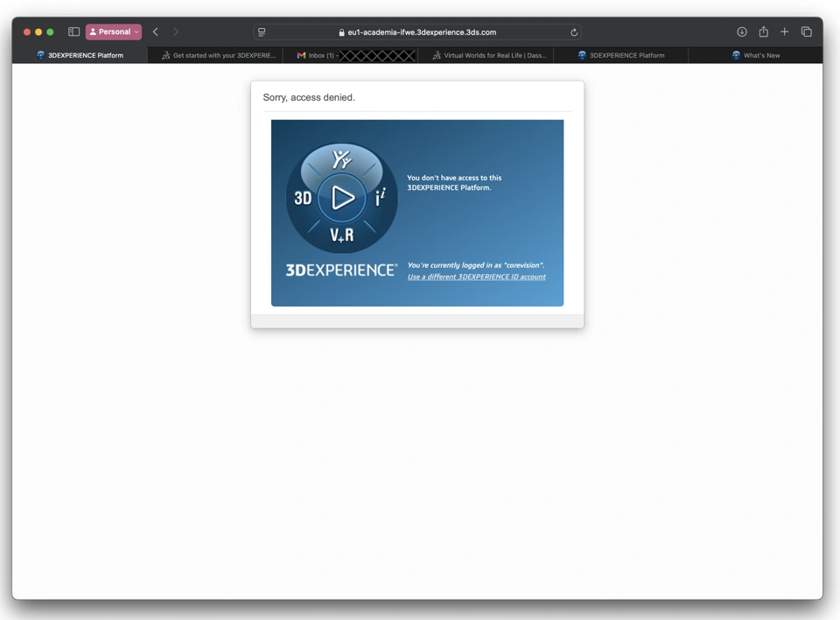The width and height of the screenshot is (840, 620).
Task: Click the green full-screen window button
Action: tap(51, 32)
